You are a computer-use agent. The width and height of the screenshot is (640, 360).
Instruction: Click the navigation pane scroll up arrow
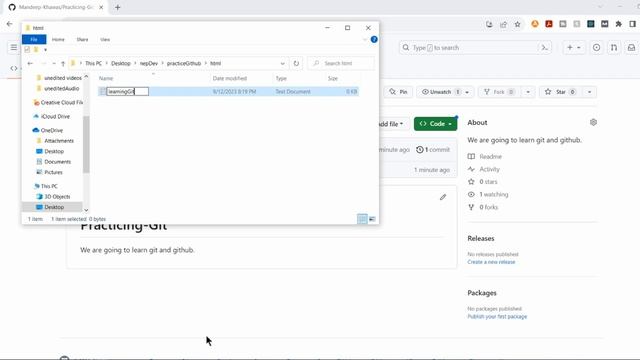click(x=86, y=77)
